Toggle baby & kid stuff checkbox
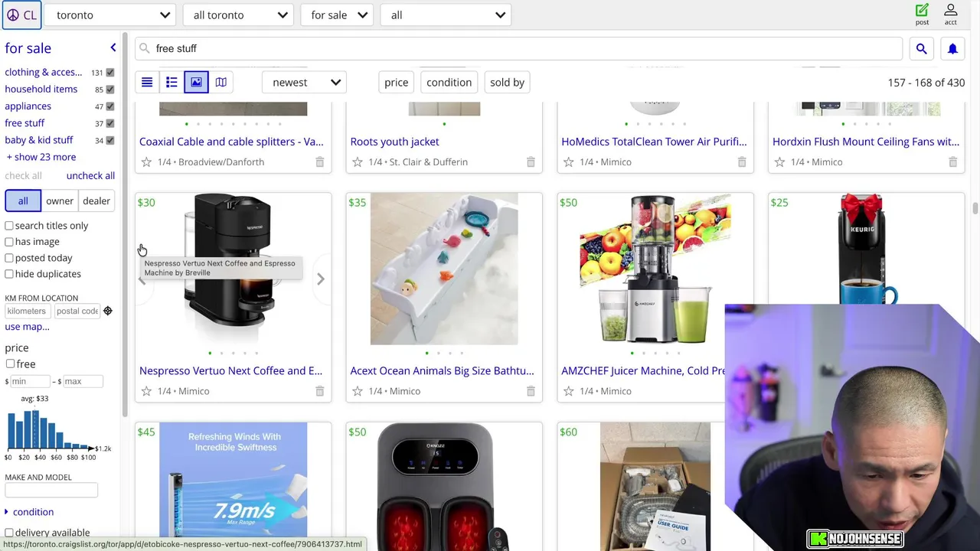The image size is (980, 551). [x=110, y=140]
